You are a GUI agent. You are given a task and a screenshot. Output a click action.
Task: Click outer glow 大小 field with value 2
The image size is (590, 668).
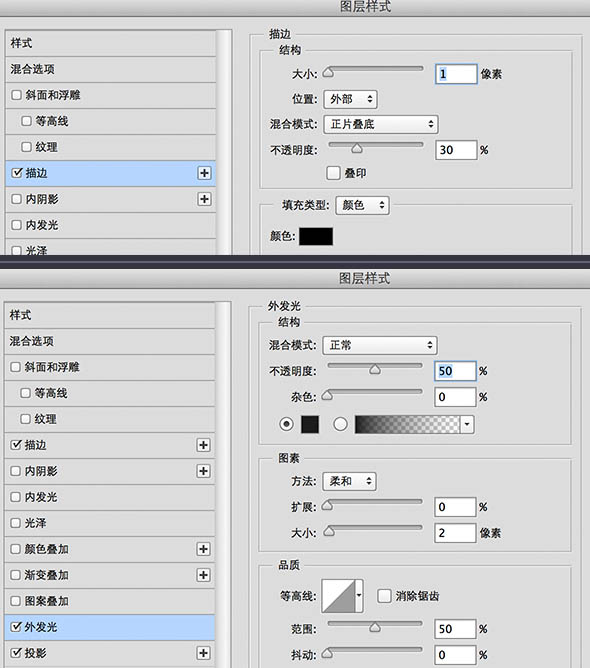click(455, 533)
